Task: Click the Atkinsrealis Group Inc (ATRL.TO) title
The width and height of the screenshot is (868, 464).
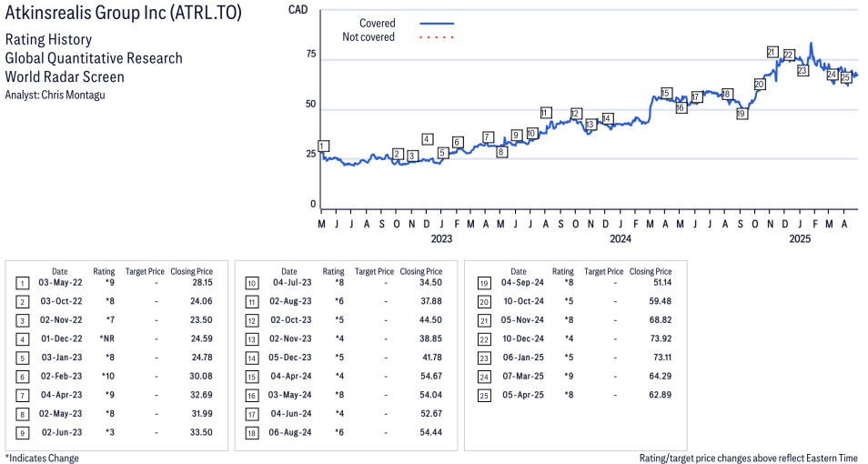Action: (124, 13)
